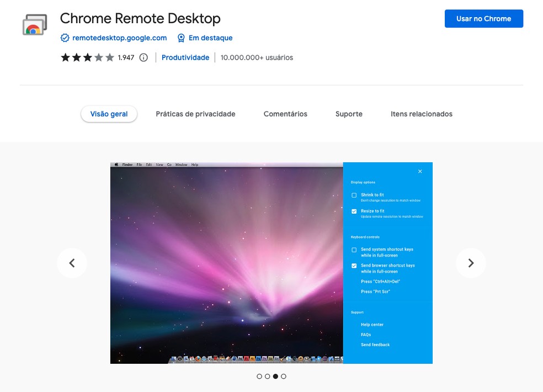Check Send system shortcut keys while in full-screen

[x=355, y=249]
